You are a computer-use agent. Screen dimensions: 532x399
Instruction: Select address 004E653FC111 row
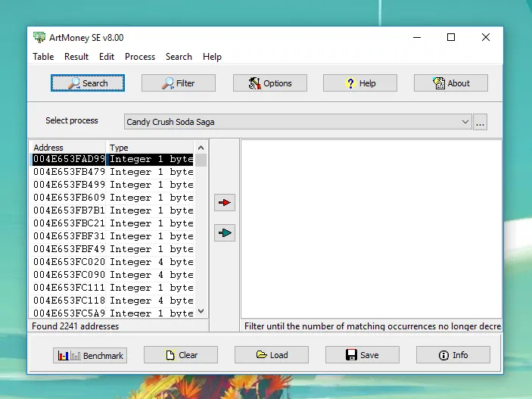pyautogui.click(x=113, y=288)
